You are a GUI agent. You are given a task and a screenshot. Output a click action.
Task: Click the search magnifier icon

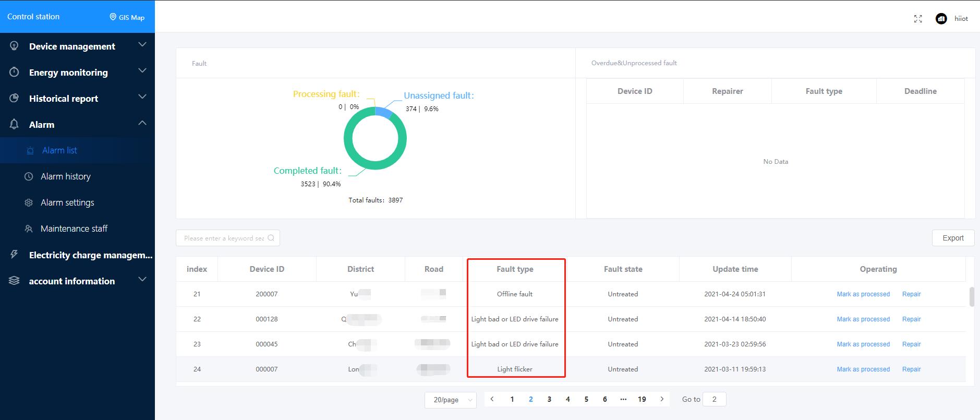coord(271,238)
